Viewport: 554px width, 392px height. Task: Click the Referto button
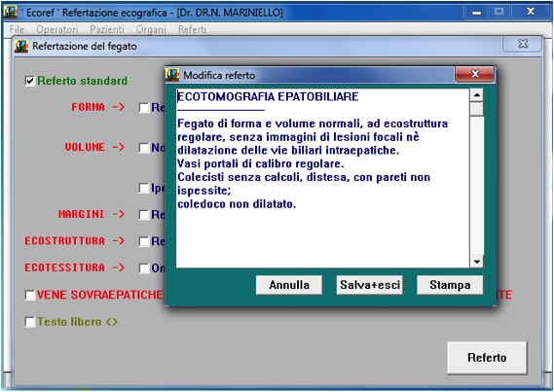(487, 357)
